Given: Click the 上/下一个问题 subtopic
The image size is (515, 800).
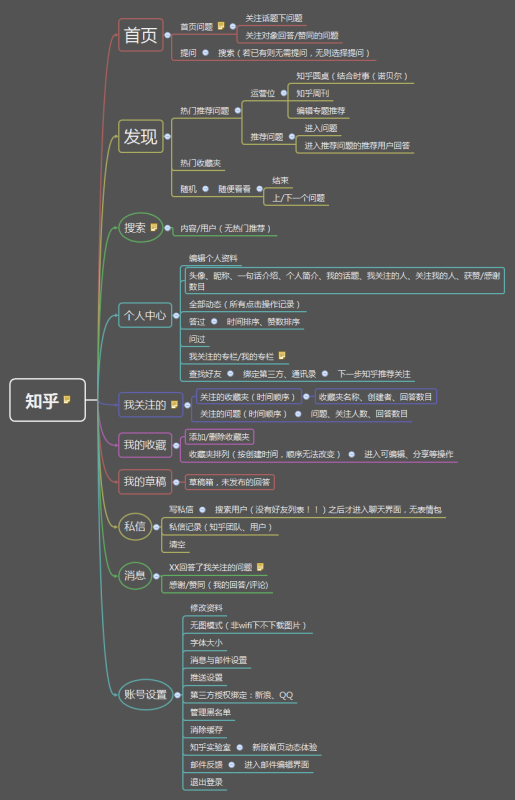Looking at the screenshot, I should [299, 198].
